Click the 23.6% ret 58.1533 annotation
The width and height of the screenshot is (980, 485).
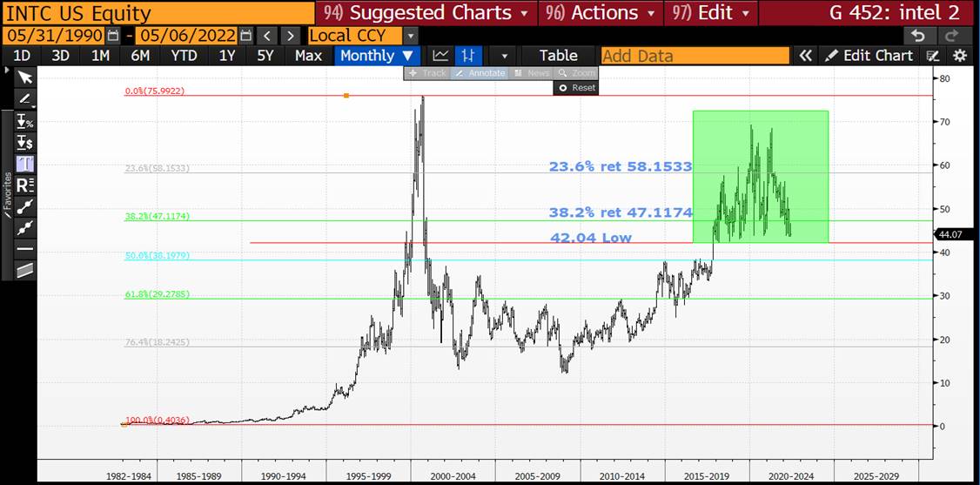[621, 166]
